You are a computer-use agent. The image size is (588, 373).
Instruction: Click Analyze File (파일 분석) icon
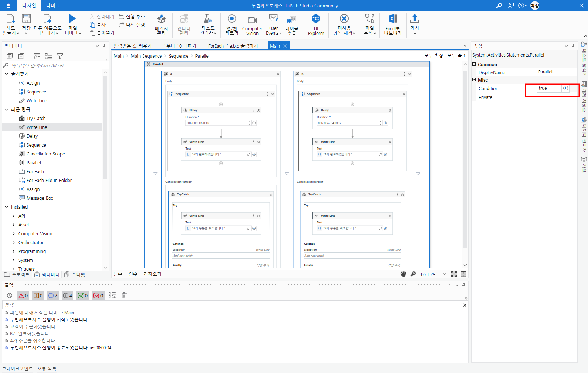[370, 18]
